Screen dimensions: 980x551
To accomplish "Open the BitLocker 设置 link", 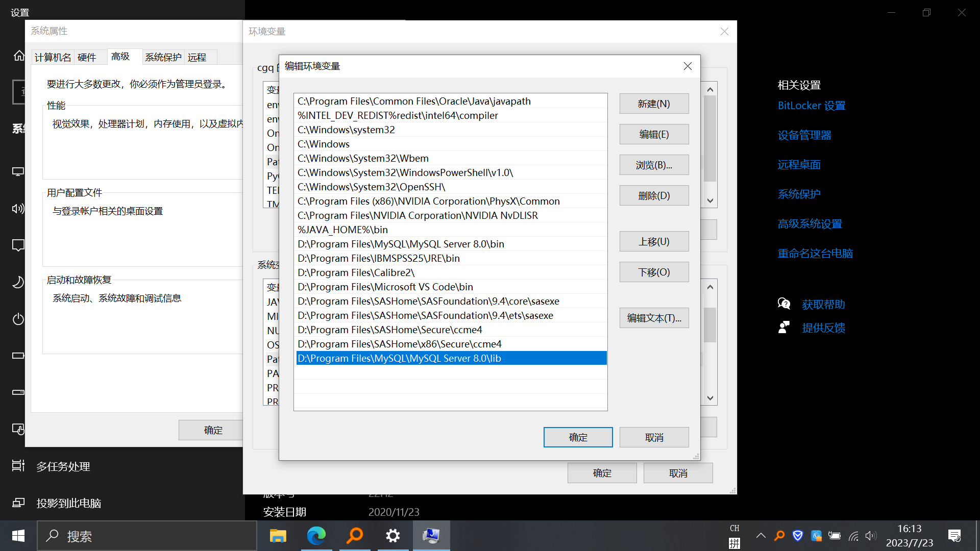I will coord(811,106).
